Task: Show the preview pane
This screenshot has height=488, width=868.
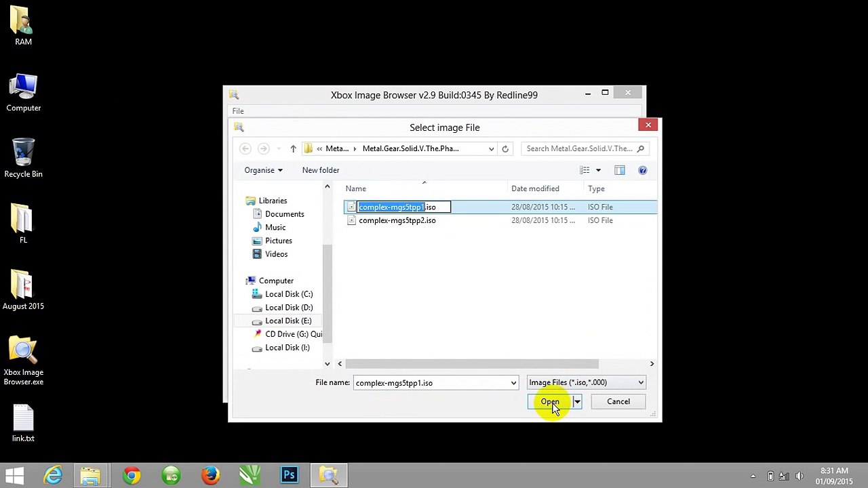Action: point(620,170)
